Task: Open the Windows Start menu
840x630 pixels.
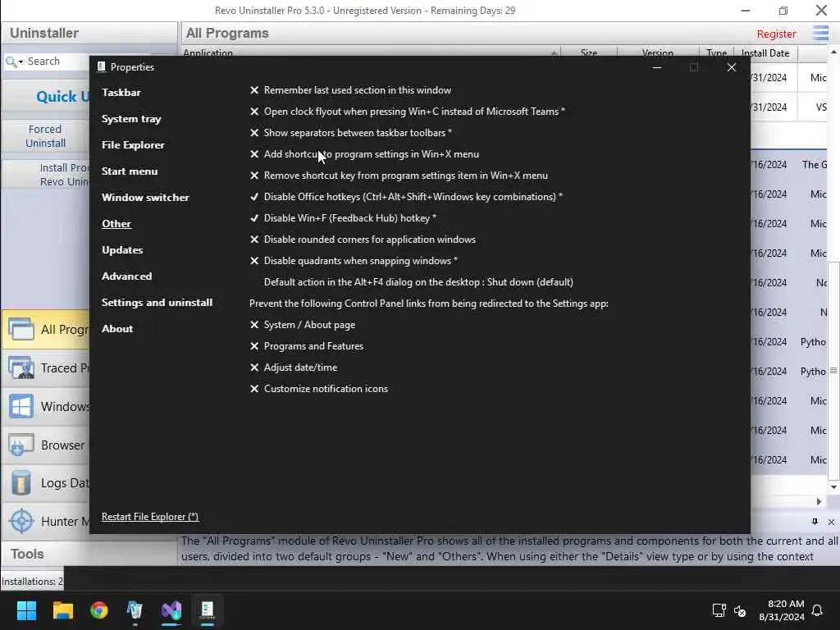Action: [27, 610]
